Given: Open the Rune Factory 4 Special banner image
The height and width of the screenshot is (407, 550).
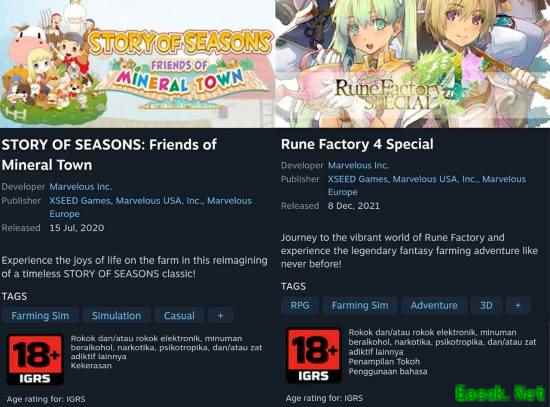Looking at the screenshot, I should [x=412, y=64].
